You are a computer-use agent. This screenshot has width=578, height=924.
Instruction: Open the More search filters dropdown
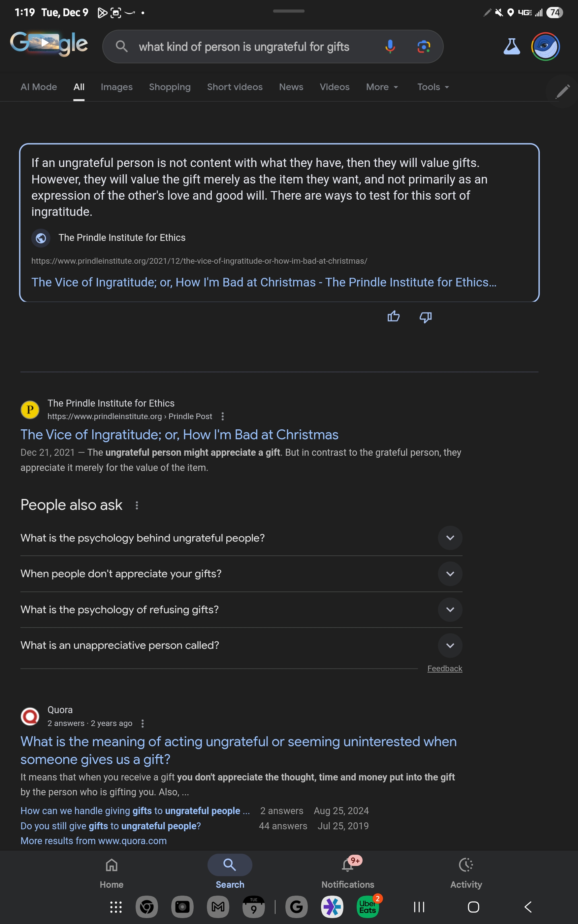coord(381,87)
